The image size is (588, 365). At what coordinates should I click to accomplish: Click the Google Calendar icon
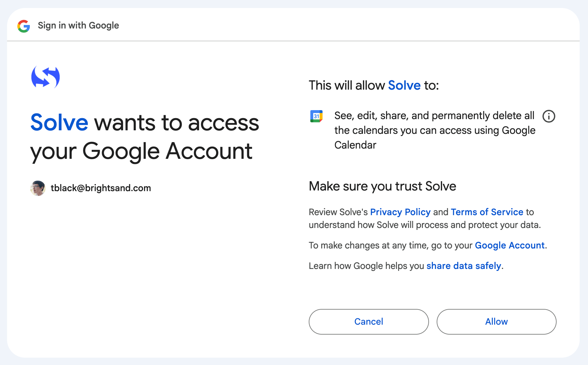click(x=316, y=116)
